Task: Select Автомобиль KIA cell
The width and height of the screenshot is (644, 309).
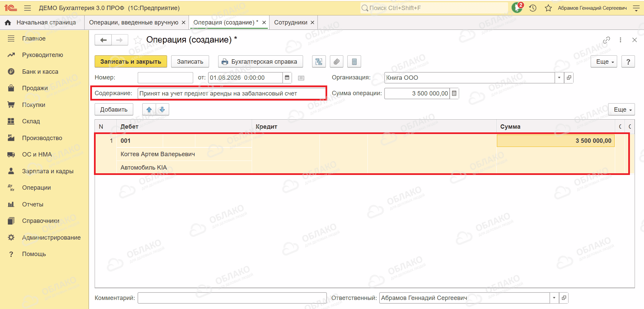Action: (x=185, y=168)
